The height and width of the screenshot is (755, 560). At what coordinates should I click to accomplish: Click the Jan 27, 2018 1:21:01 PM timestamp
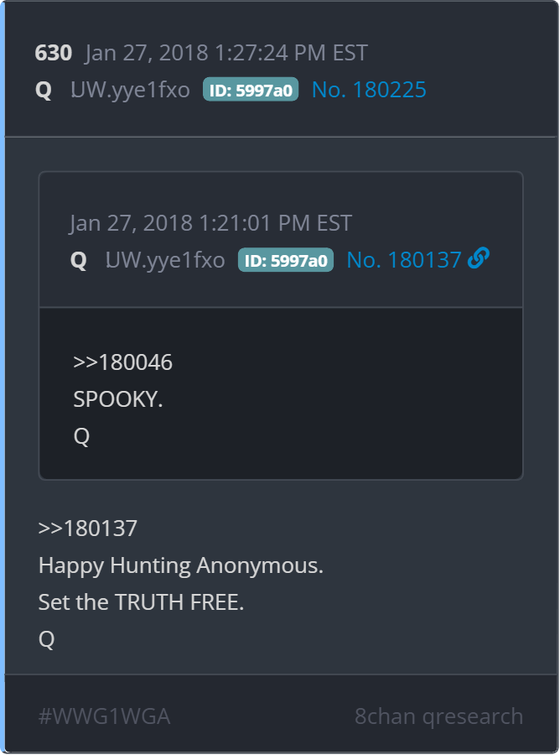210,223
